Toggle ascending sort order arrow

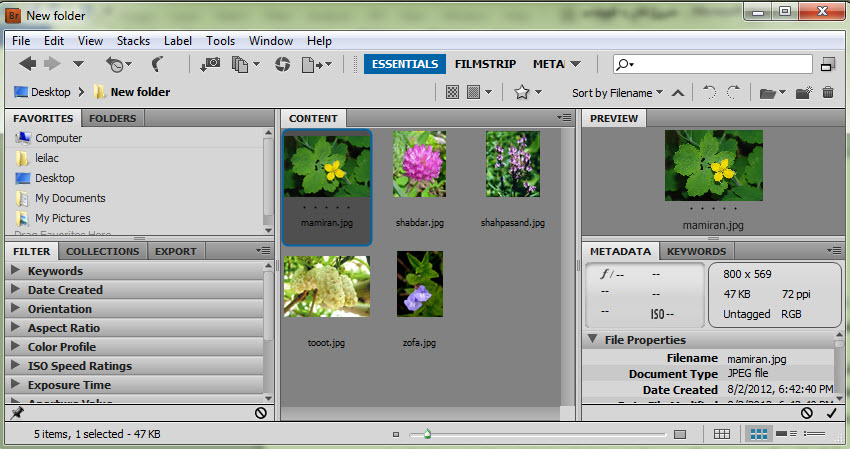coord(678,93)
